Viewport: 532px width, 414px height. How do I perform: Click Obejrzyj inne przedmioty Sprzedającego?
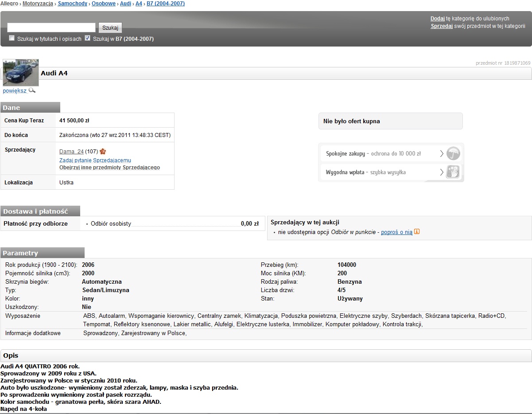pos(109,168)
